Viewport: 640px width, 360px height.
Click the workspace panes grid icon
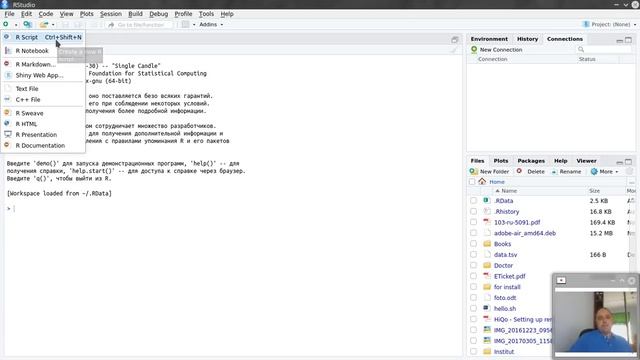point(185,24)
